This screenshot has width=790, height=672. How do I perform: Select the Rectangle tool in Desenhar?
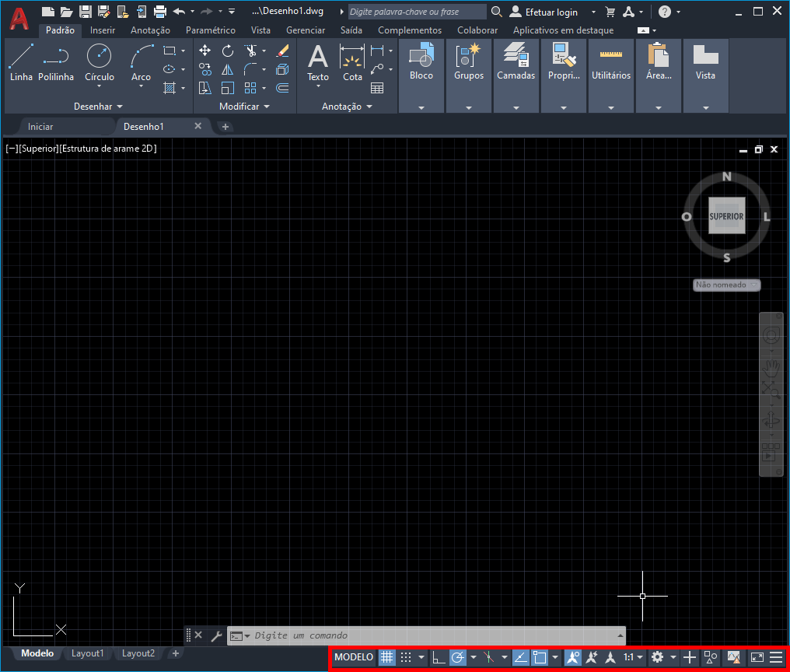click(x=170, y=51)
